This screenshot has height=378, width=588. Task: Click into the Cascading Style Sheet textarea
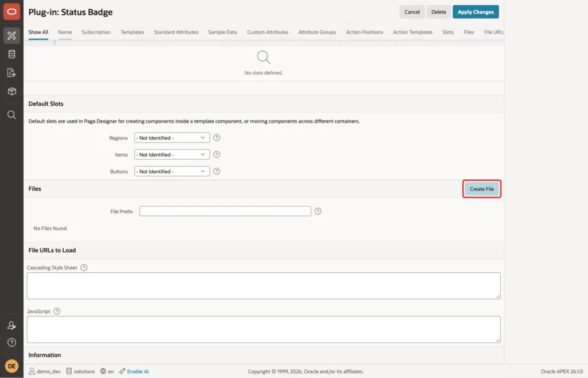click(x=263, y=286)
